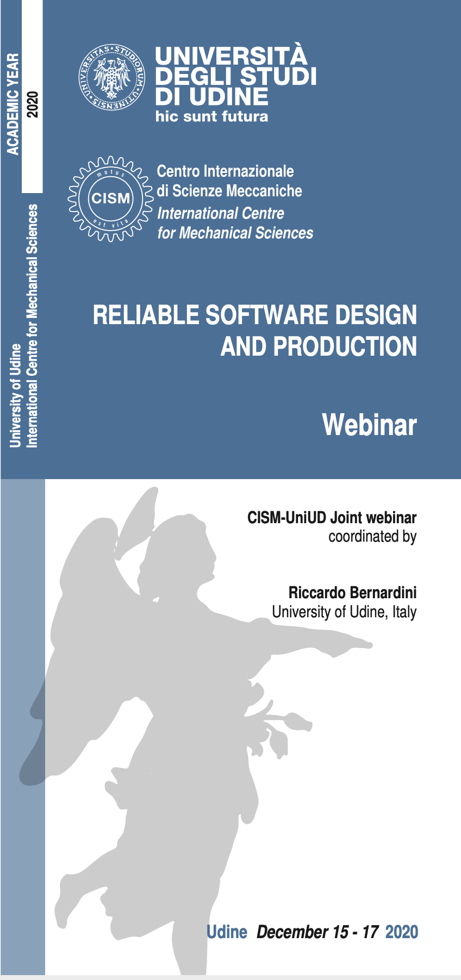461x980 pixels.
Task: Click the University of Udine eagle seal
Action: coord(113,76)
